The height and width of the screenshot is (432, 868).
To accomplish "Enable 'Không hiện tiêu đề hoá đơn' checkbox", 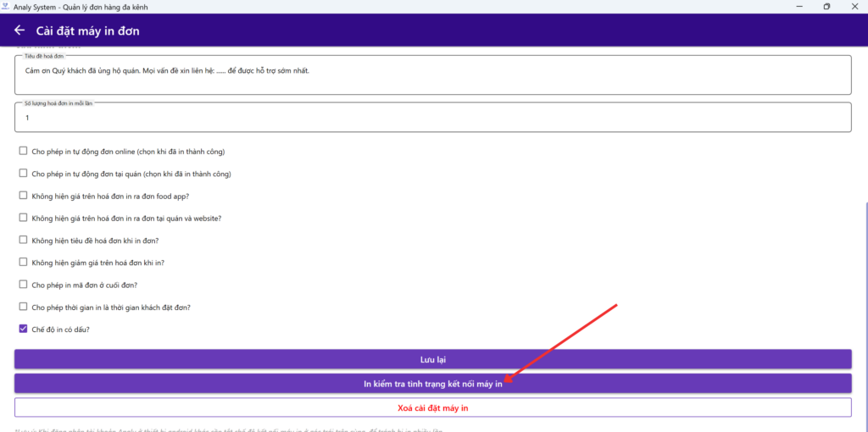I will [x=23, y=241].
